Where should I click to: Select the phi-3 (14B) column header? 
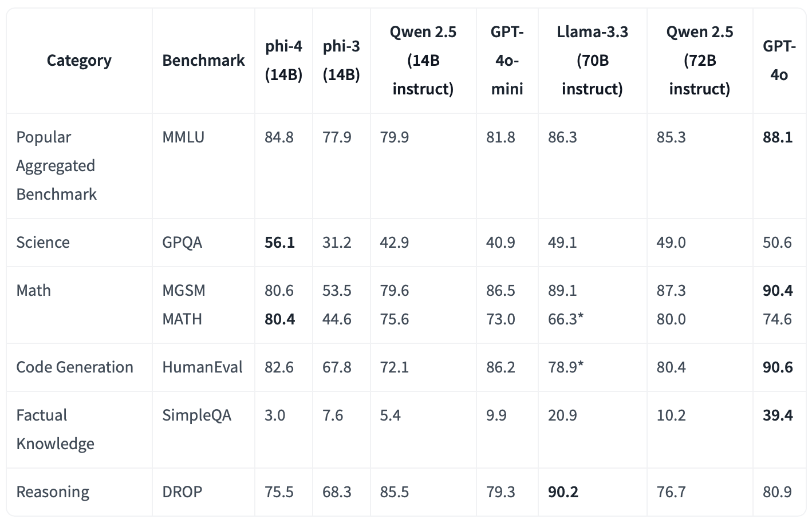(341, 61)
